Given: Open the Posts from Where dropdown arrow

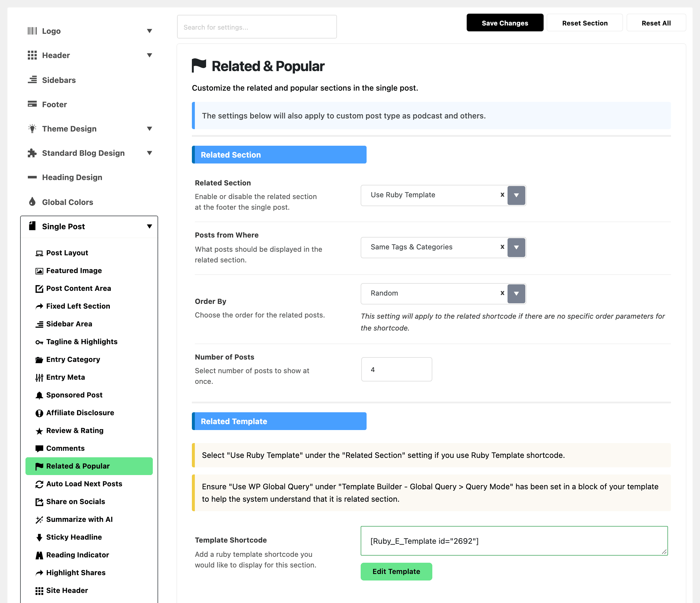Looking at the screenshot, I should [516, 247].
